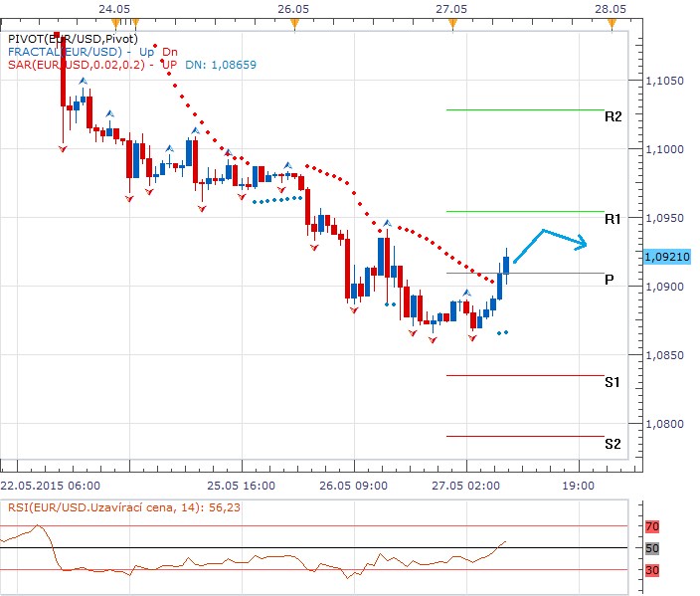
Task: Click the SAR(EUR/USD,0.02,0.2) indicator label
Action: [x=75, y=65]
